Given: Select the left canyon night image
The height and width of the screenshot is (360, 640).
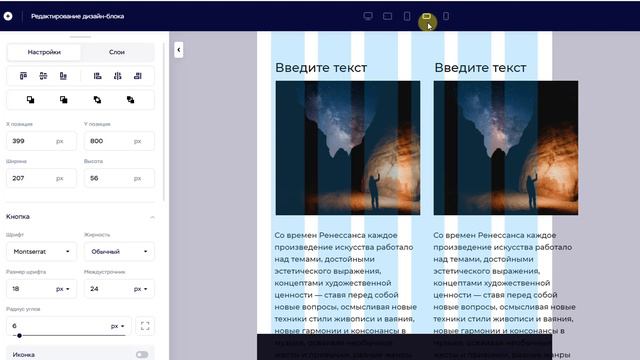Looking at the screenshot, I should pos(348,148).
